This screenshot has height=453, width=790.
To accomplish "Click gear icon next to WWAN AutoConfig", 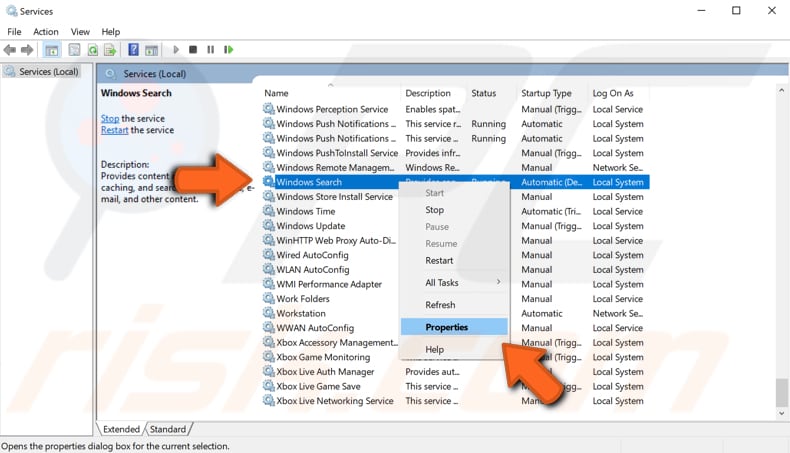I will (269, 328).
